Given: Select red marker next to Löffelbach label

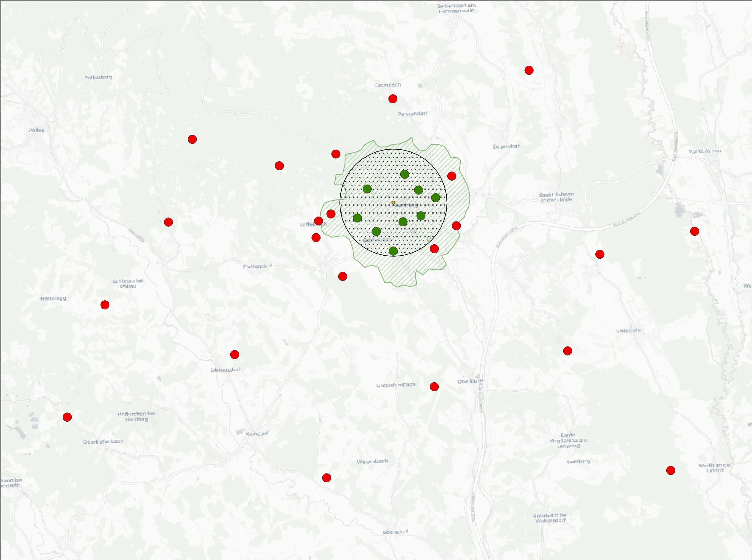Looking at the screenshot, I should (318, 222).
